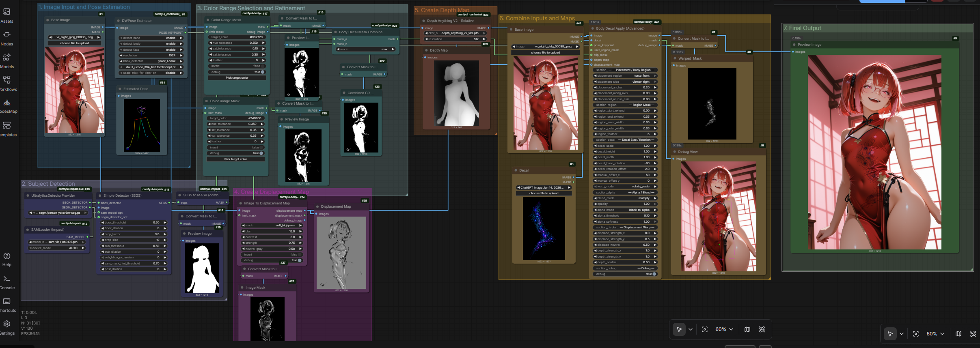Click the Final Output preview image
The height and width of the screenshot is (348, 980).
coord(874,152)
